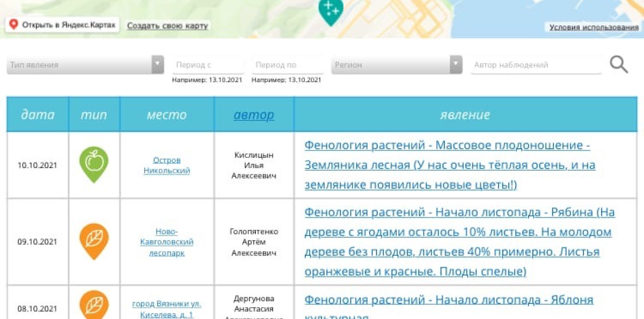Open Остров Никольский place link
644x319 pixels.
pyautogui.click(x=167, y=165)
